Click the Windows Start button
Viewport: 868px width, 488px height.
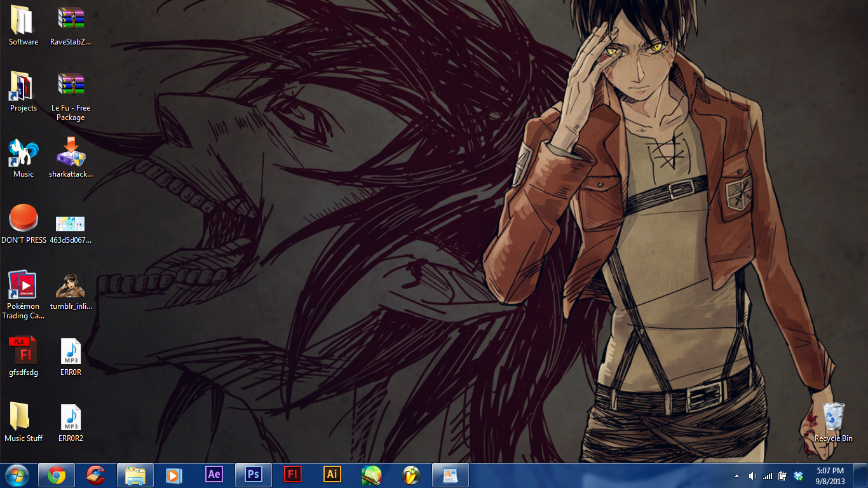(17, 475)
